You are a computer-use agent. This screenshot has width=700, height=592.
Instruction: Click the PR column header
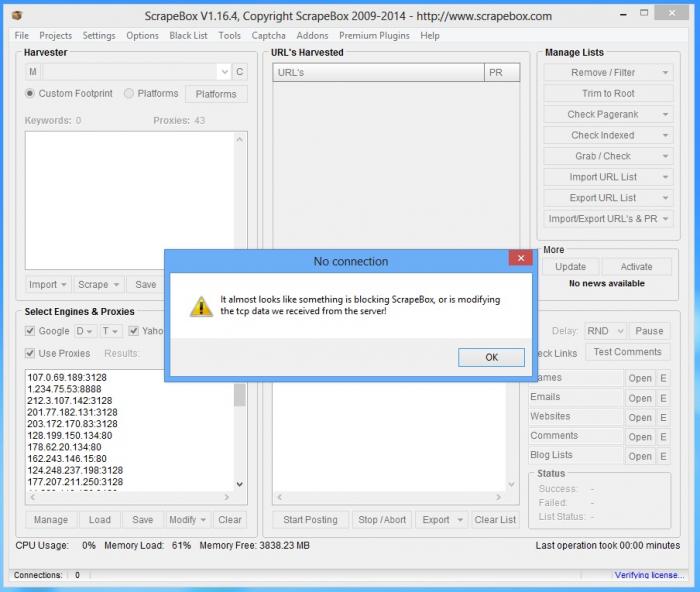pyautogui.click(x=502, y=72)
